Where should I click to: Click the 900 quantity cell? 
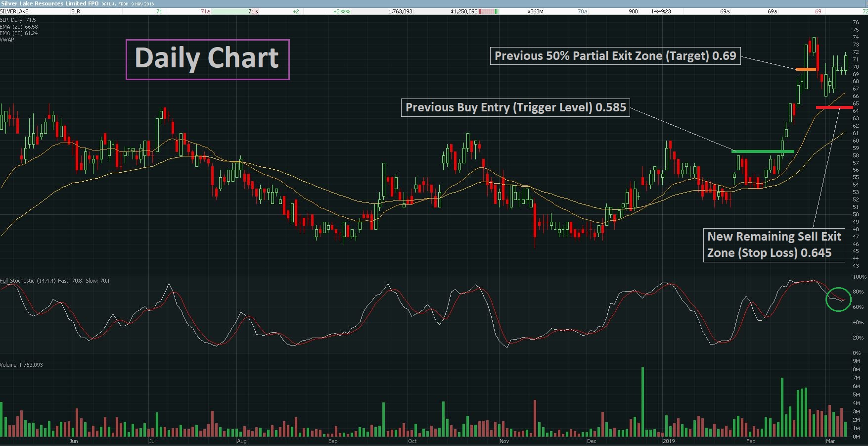point(633,11)
